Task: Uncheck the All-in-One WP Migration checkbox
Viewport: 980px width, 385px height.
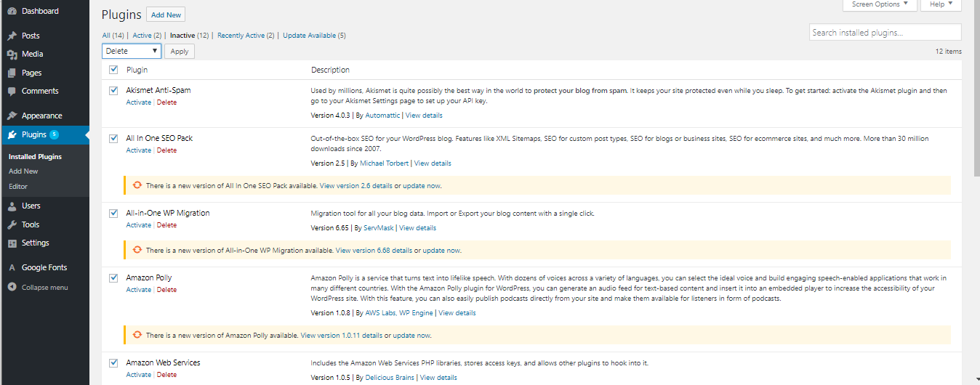Action: click(113, 213)
